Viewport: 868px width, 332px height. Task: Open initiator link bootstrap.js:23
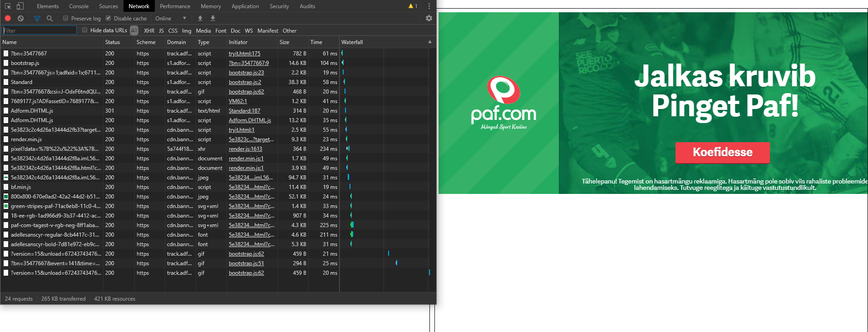[x=247, y=72]
